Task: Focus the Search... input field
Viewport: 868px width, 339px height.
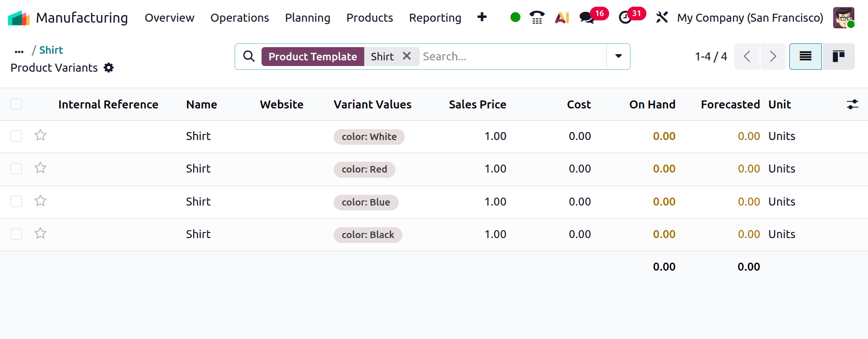Action: click(513, 57)
